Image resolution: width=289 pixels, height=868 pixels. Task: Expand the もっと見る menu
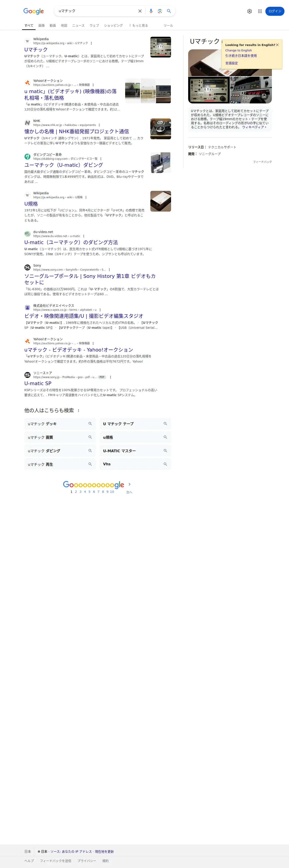[139, 26]
